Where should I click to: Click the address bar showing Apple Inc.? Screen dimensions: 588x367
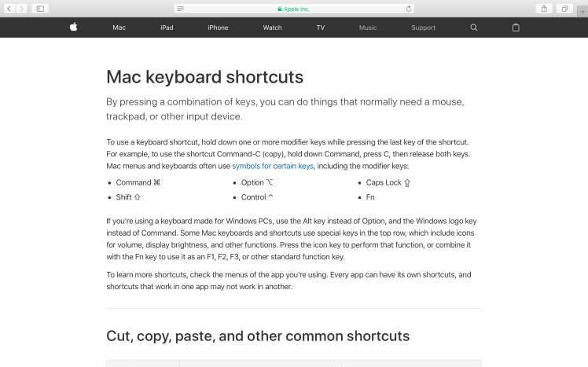click(295, 8)
